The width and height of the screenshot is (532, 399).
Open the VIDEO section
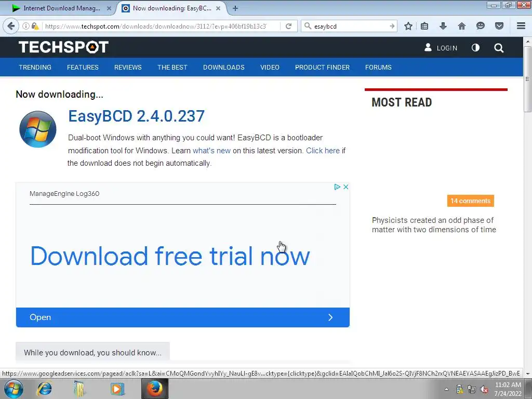coord(270,67)
